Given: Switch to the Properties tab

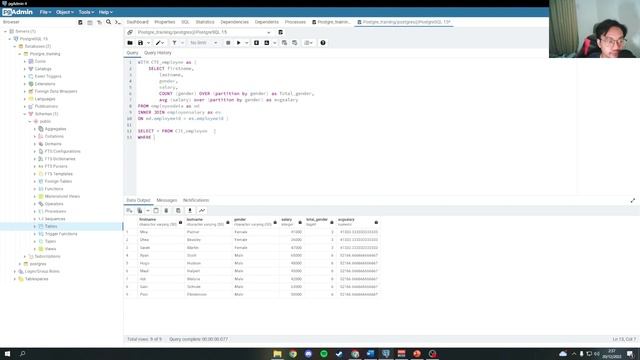Looking at the screenshot, I should tap(164, 22).
